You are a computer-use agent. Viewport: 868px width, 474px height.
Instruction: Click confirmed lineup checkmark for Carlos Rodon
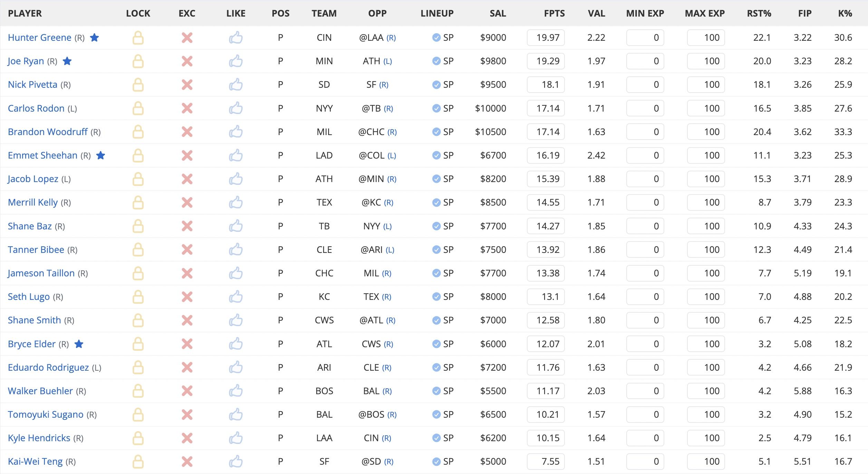[436, 108]
